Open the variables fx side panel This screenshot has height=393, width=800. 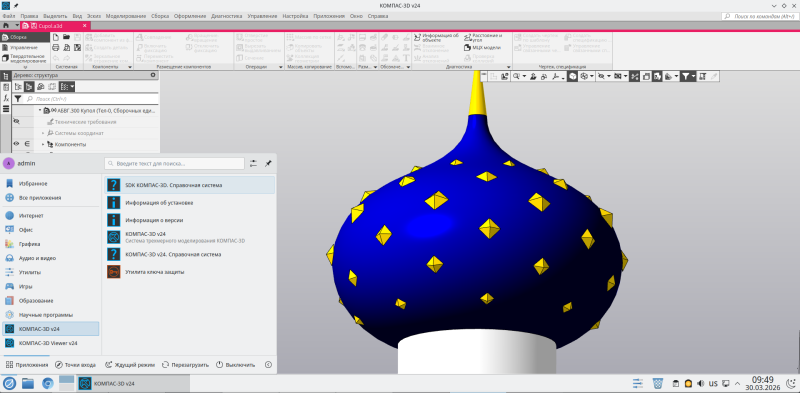click(x=6, y=97)
